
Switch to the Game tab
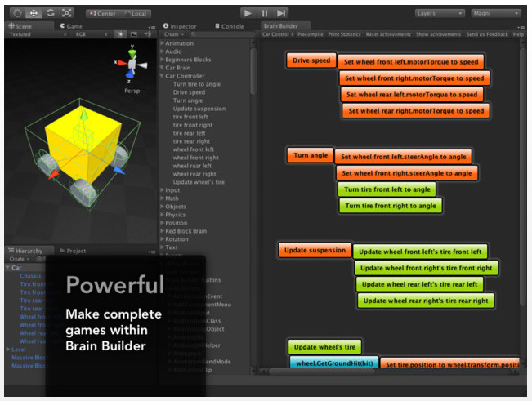point(71,26)
